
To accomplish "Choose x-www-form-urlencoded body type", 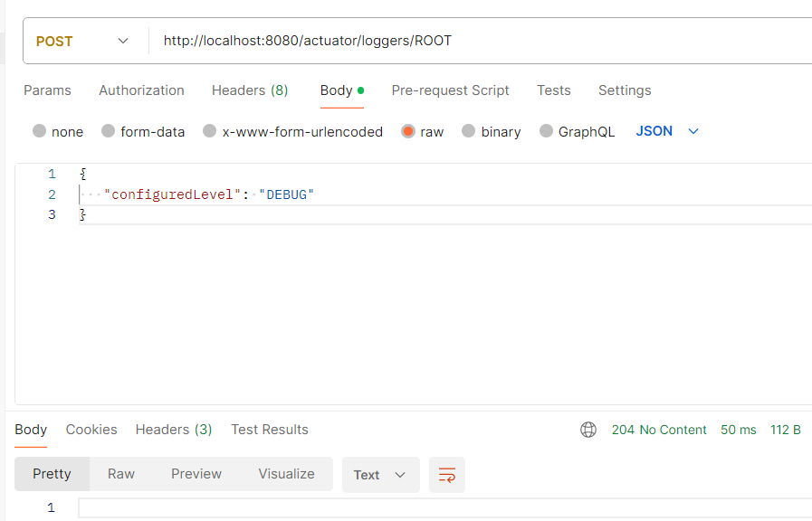I will click(210, 131).
